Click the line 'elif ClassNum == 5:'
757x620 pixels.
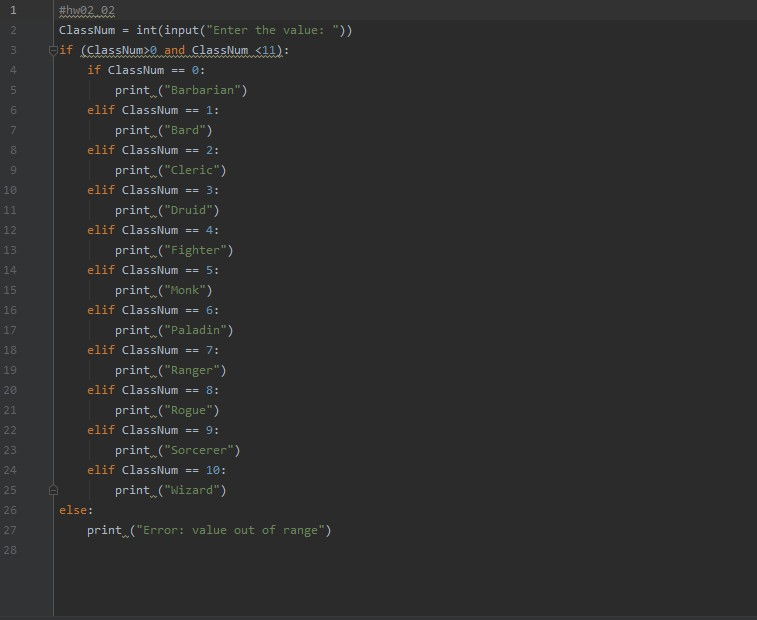(x=153, y=270)
